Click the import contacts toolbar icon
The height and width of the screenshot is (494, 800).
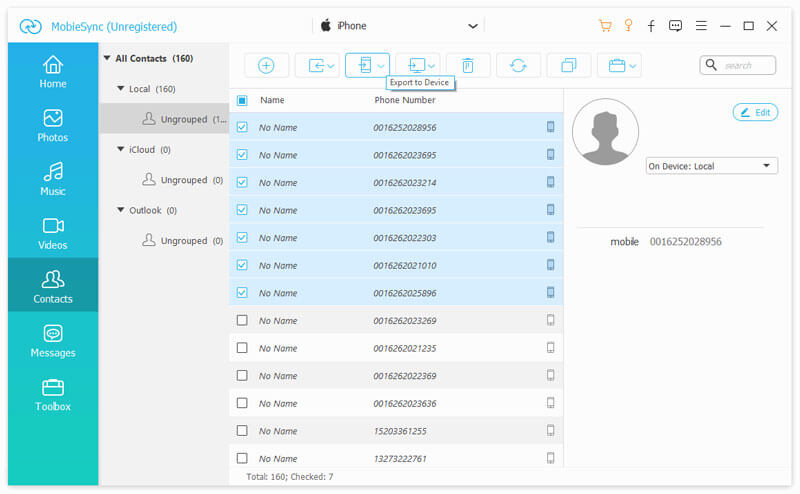[x=316, y=65]
